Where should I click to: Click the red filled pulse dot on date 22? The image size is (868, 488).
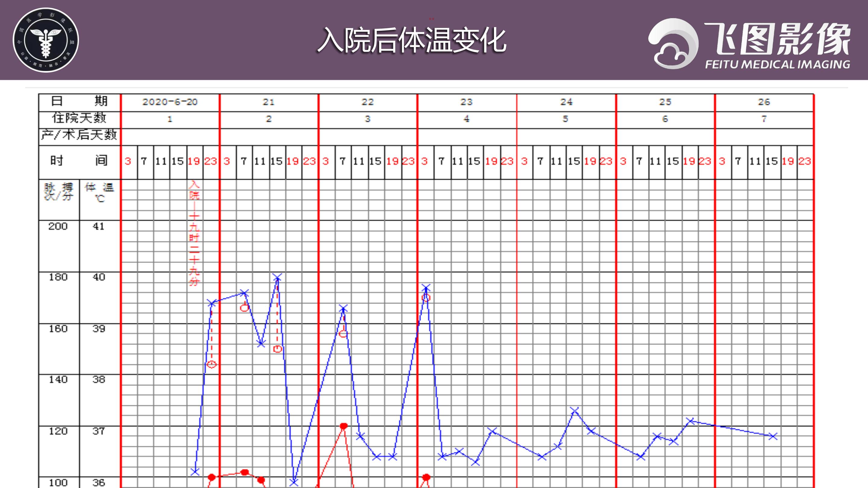pos(343,426)
